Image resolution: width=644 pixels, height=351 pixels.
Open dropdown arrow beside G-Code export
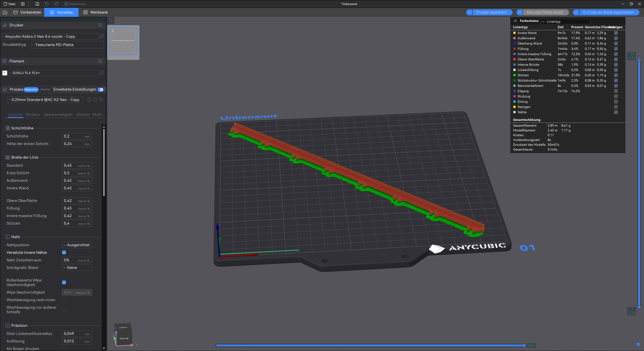[x=576, y=12]
